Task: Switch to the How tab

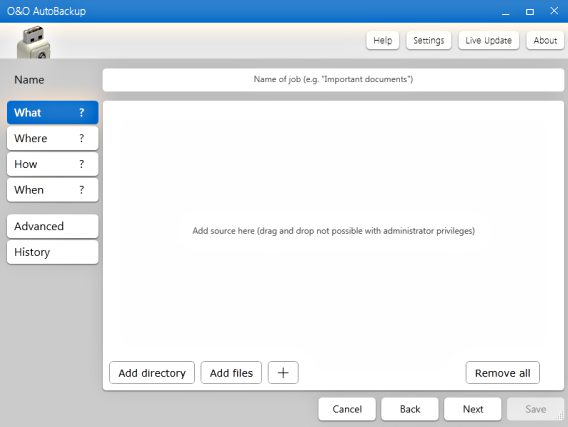Action: tap(53, 164)
